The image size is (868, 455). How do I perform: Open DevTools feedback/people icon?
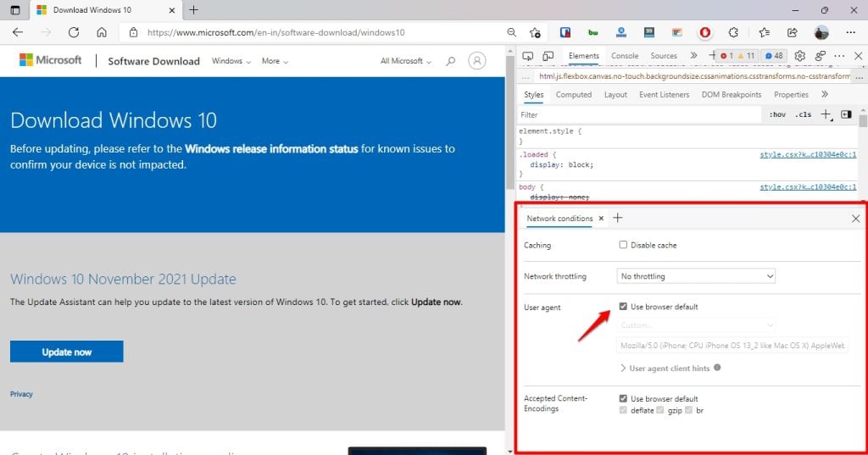(820, 56)
